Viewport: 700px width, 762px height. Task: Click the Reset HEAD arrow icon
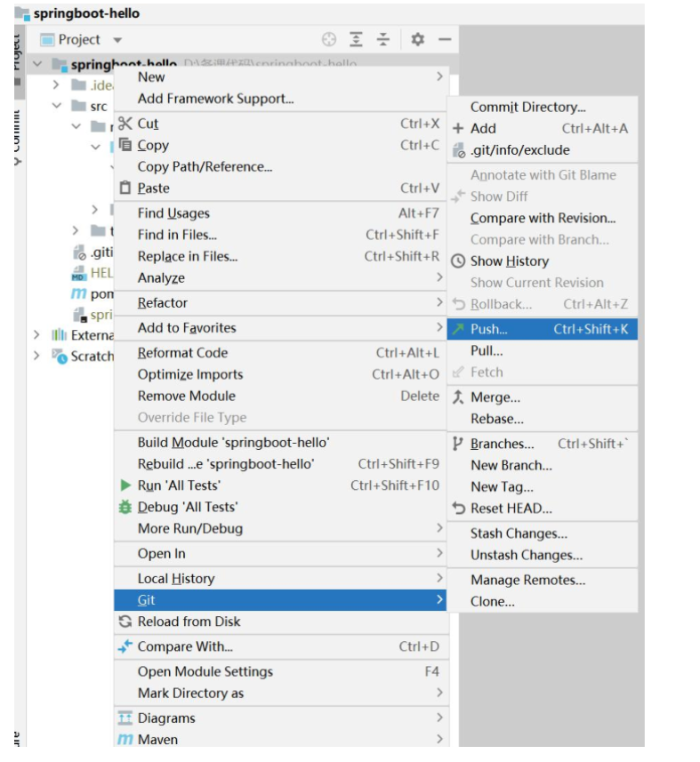pos(458,508)
